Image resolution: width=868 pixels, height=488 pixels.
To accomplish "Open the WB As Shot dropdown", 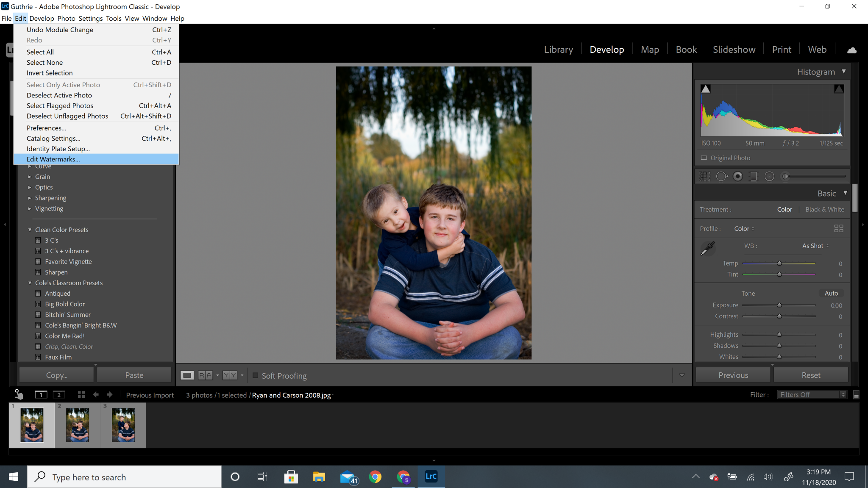I will click(814, 246).
